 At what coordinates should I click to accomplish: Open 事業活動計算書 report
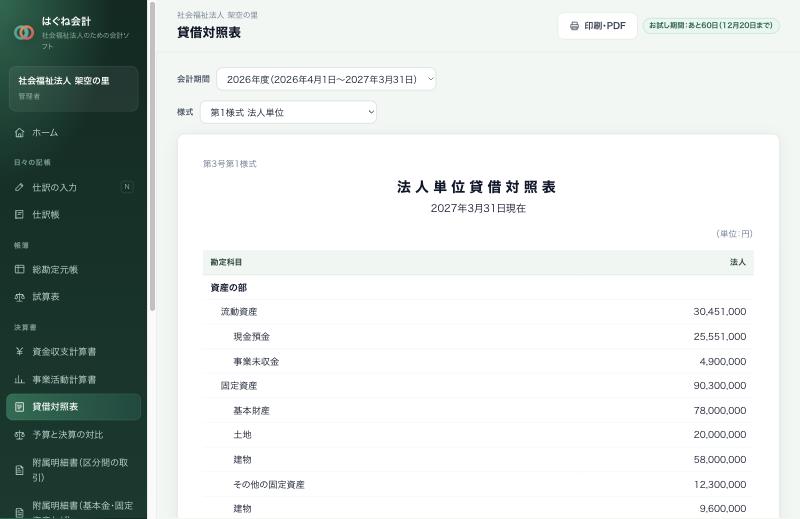tap(73, 379)
